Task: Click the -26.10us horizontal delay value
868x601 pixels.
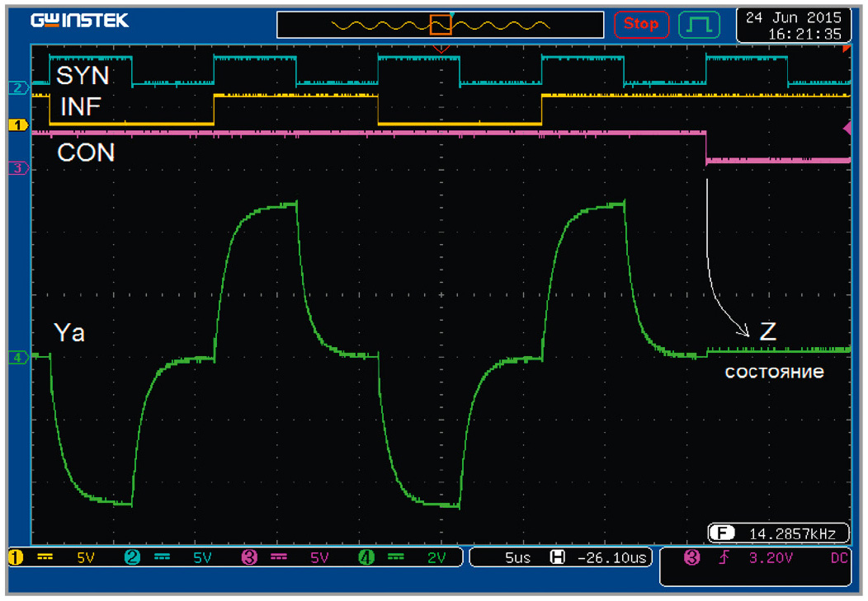Action: point(611,558)
